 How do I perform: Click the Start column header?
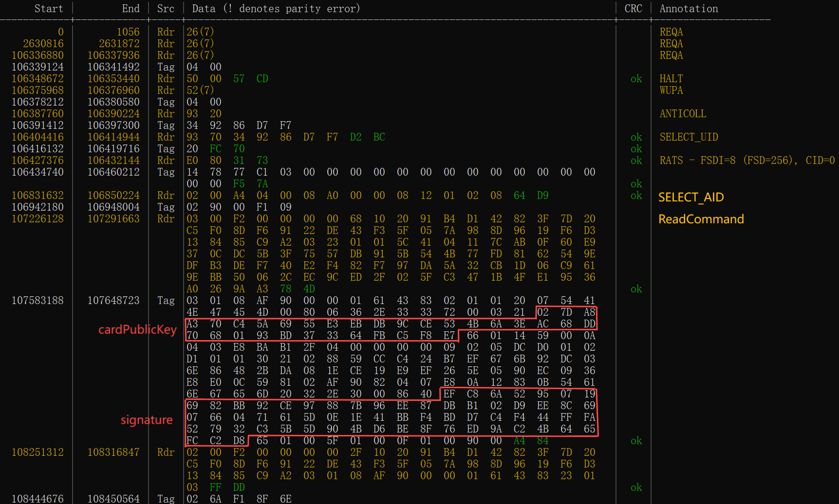49,9
